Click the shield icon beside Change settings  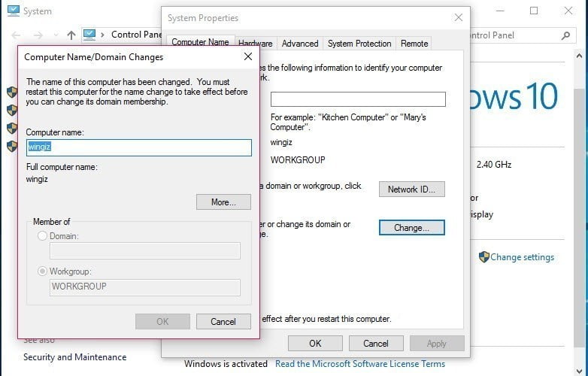tap(483, 257)
